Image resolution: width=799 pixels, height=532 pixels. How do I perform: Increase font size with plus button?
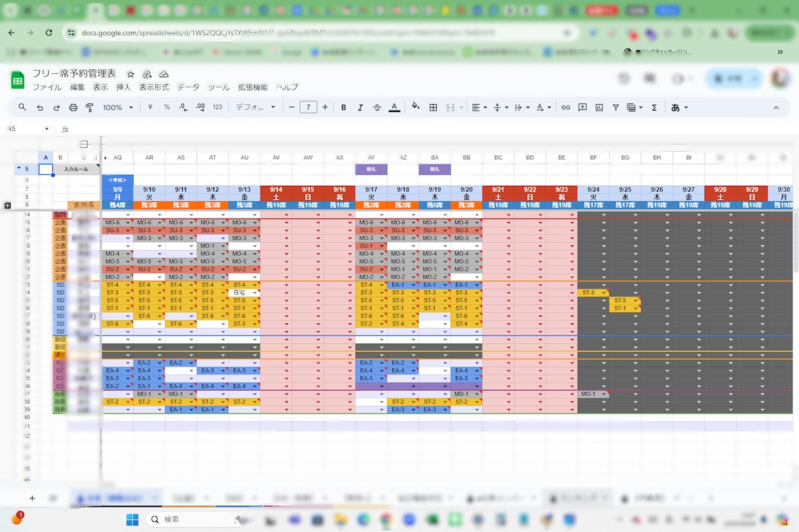point(325,107)
